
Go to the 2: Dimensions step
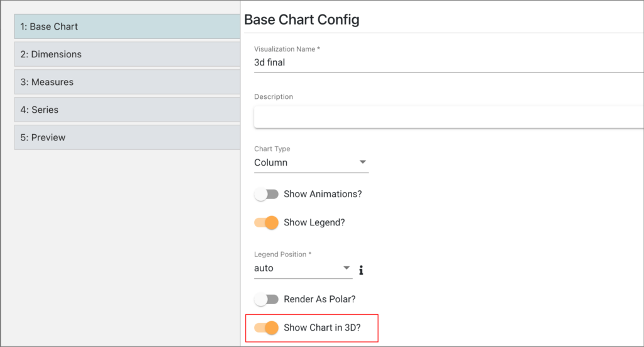pos(127,54)
